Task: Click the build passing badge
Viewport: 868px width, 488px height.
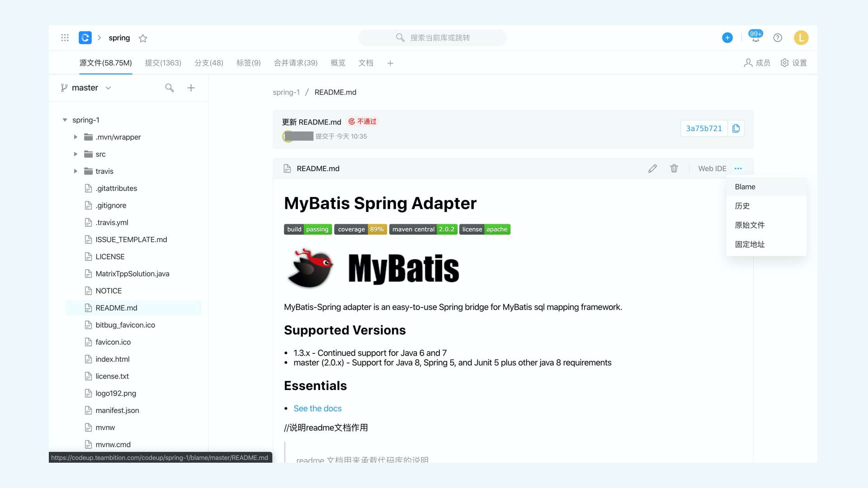Action: [x=308, y=230]
